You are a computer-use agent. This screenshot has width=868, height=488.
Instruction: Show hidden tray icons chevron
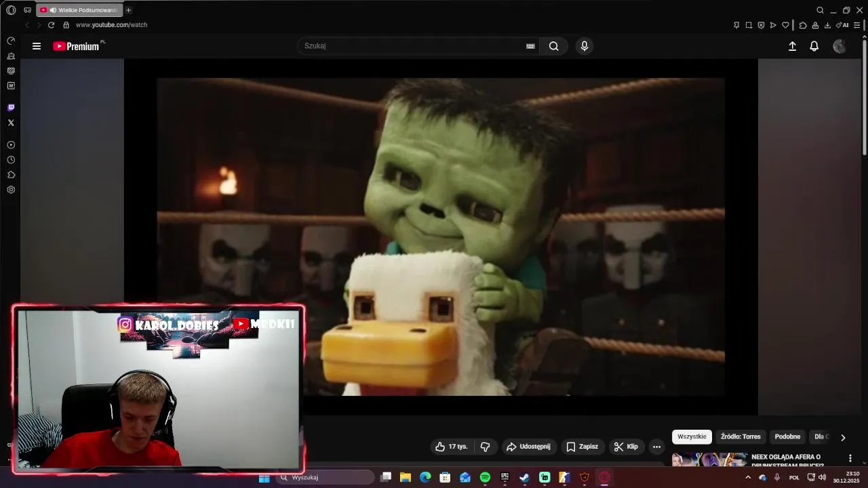(x=748, y=478)
